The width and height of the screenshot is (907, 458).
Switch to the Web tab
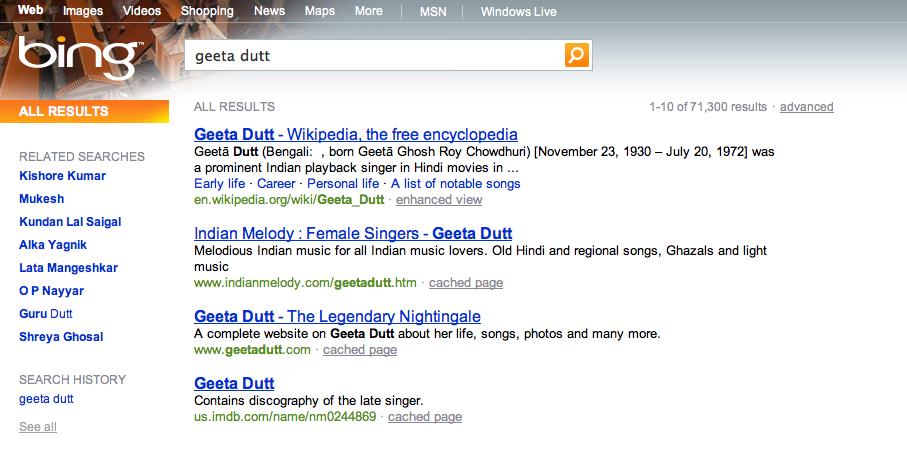tap(30, 10)
